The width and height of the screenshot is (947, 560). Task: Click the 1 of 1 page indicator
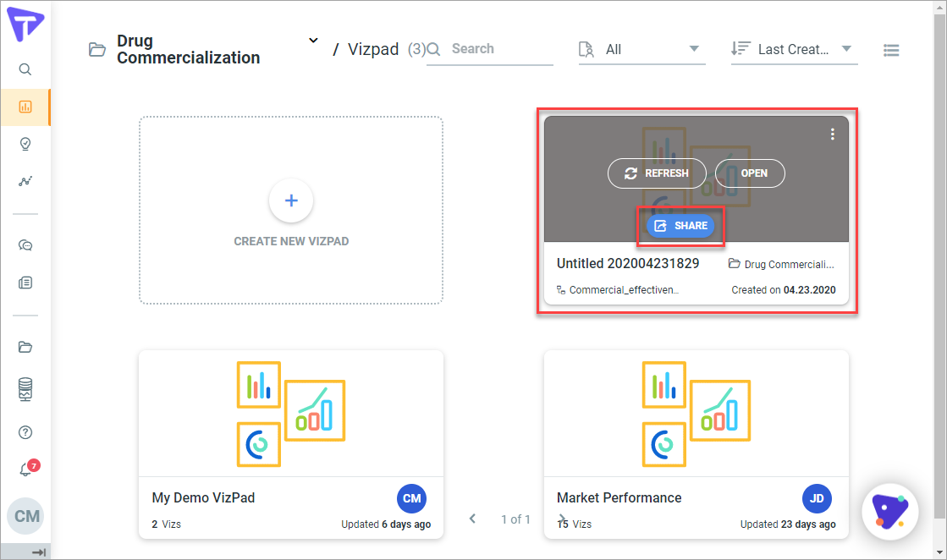515,519
